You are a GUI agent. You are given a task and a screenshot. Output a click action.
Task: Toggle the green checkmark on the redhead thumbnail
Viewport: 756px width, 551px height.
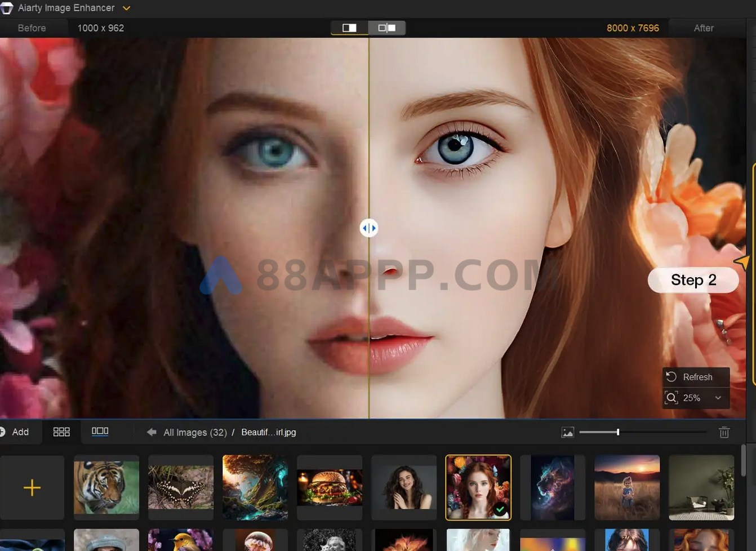(500, 509)
